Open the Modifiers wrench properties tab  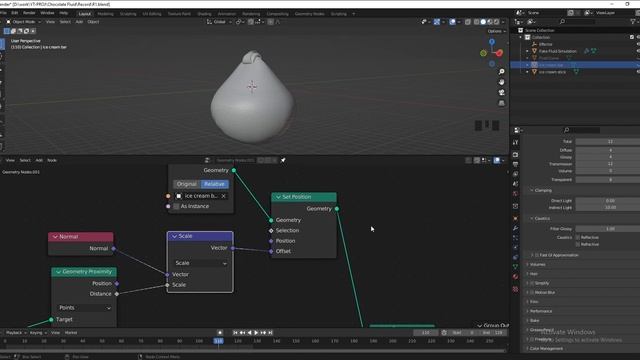pos(516,228)
